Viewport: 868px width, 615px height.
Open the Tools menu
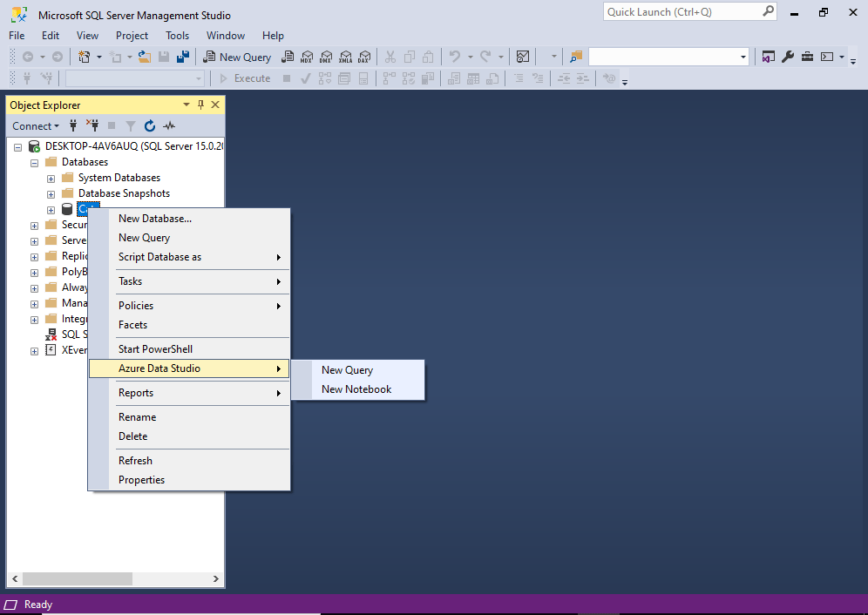(177, 36)
